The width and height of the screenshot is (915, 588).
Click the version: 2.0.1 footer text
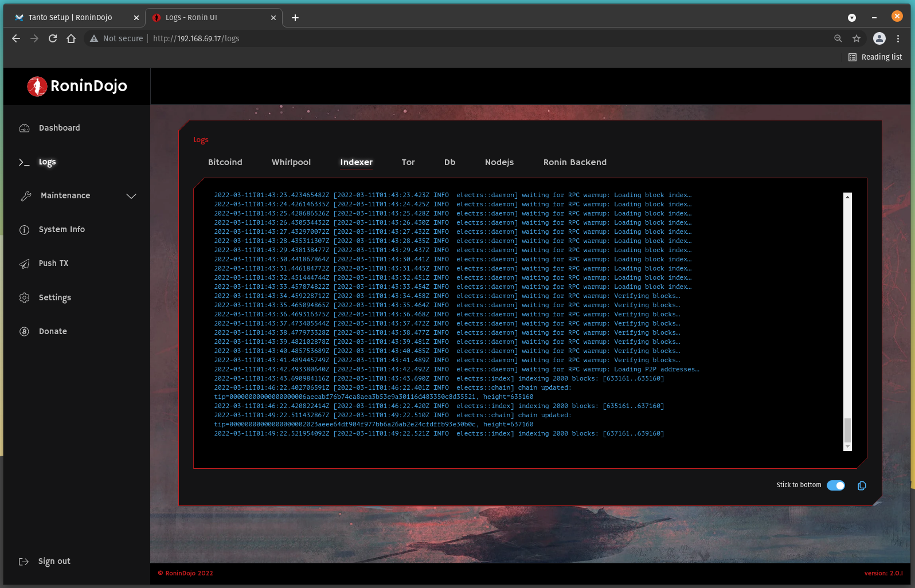883,574
